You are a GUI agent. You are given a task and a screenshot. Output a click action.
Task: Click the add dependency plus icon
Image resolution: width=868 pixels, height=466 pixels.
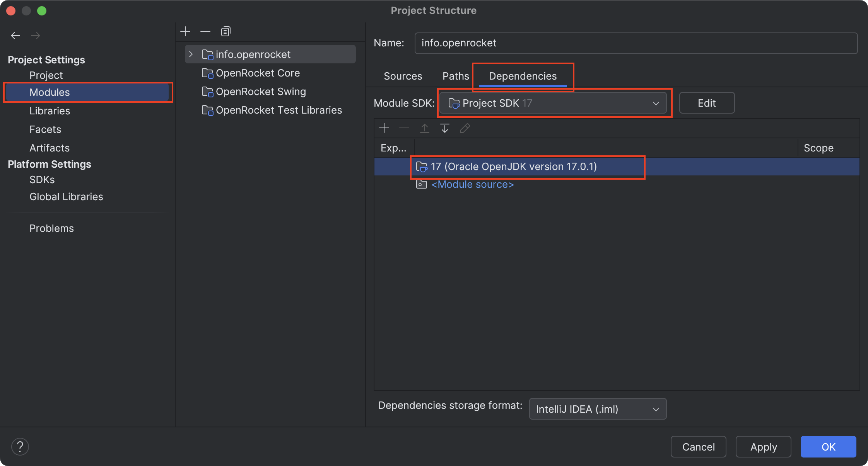point(384,128)
